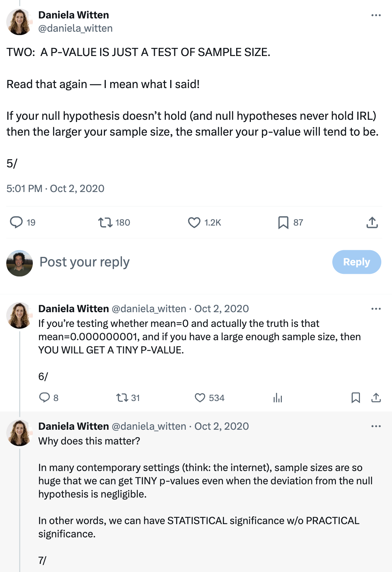Open more options on the 7/ tweet

click(x=376, y=426)
